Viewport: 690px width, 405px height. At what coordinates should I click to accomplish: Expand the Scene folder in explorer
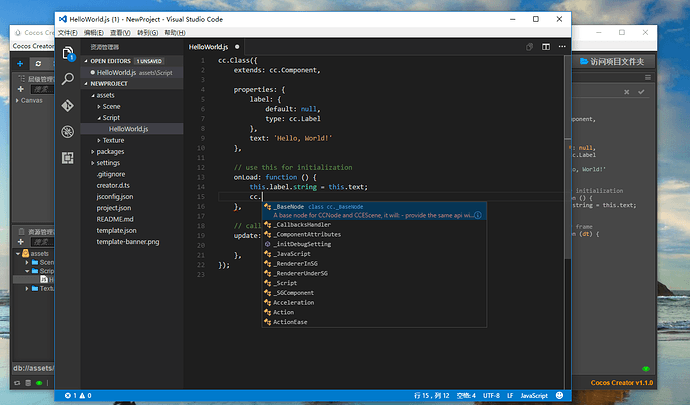point(110,106)
